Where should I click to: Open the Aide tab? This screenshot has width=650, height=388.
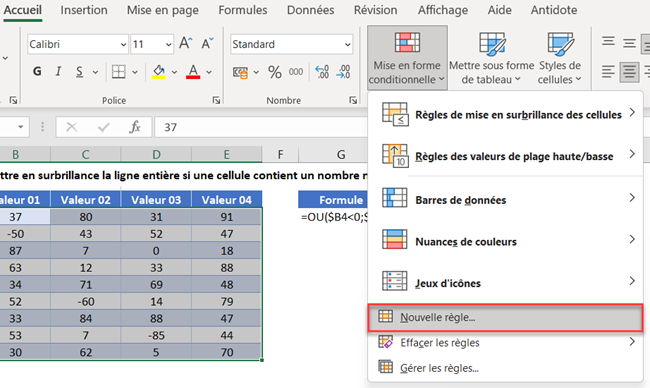[500, 10]
